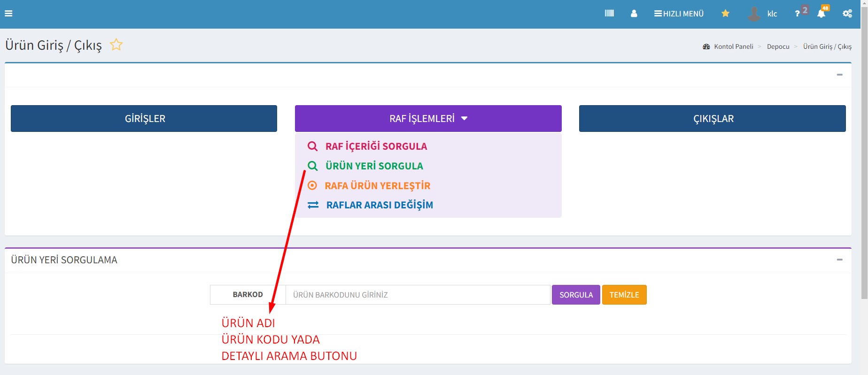Expand the RAF İŞLEMLERİ dropdown

[x=428, y=118]
